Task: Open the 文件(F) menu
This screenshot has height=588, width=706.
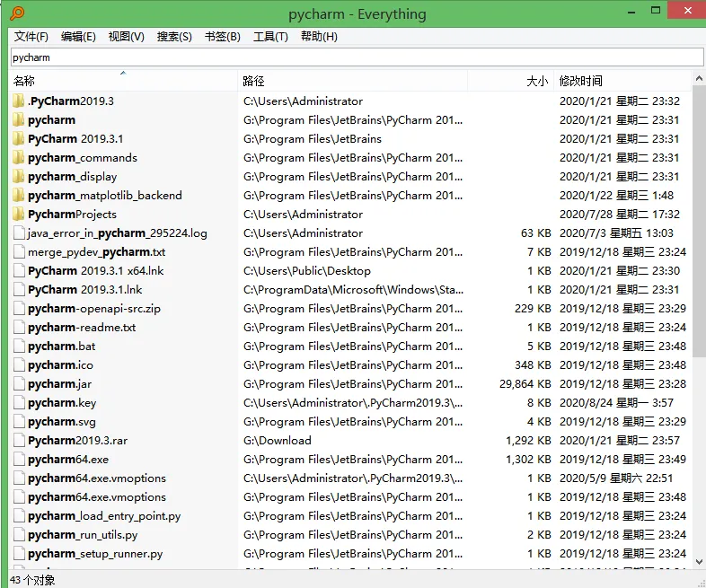Action: point(31,37)
